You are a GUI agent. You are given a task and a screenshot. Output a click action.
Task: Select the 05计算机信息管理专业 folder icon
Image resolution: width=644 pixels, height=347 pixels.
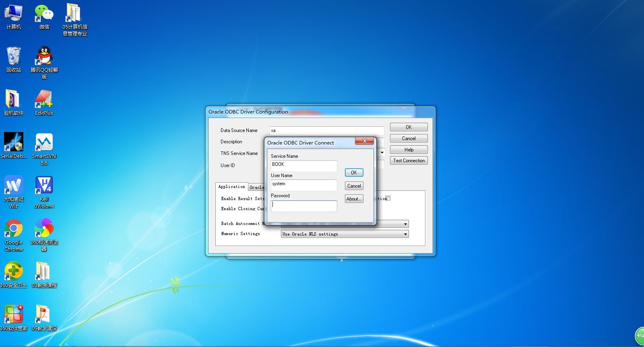coord(75,19)
